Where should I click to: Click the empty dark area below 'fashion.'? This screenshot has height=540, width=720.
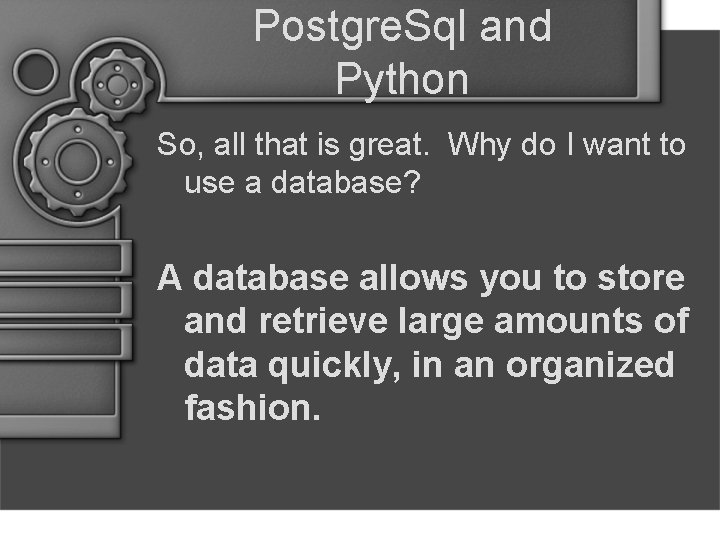(x=413, y=464)
